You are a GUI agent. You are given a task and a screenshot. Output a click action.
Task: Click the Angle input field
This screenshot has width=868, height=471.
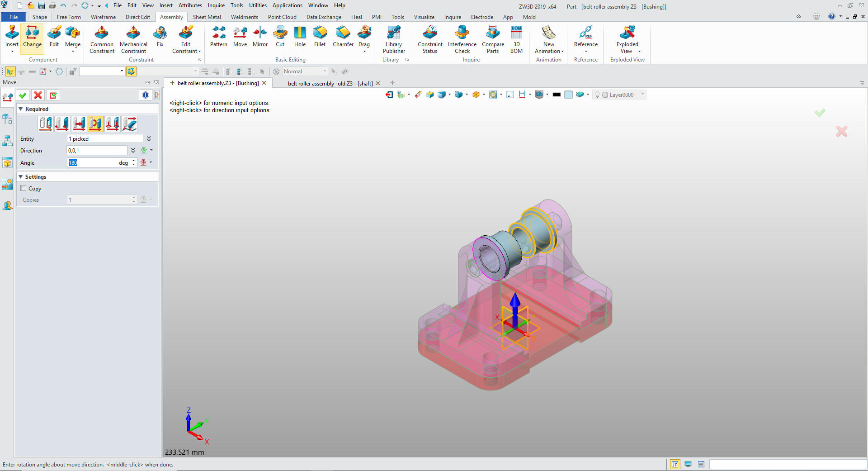(93, 163)
